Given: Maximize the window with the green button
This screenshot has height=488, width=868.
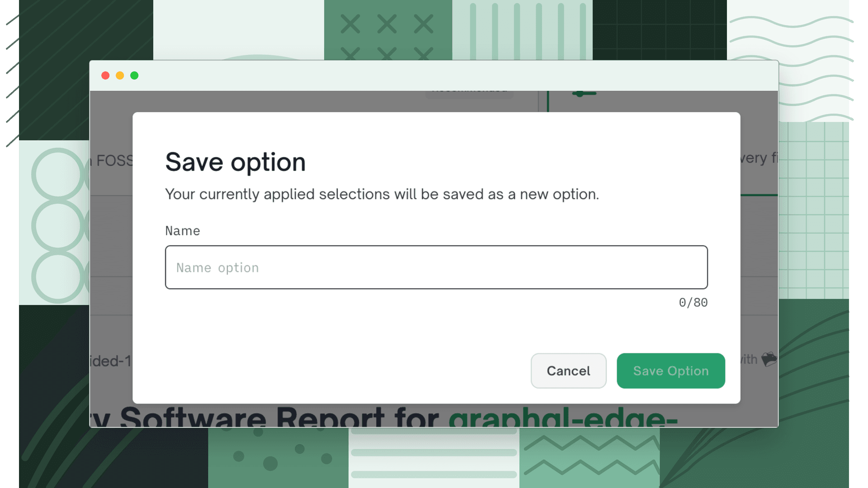Looking at the screenshot, I should 134,75.
